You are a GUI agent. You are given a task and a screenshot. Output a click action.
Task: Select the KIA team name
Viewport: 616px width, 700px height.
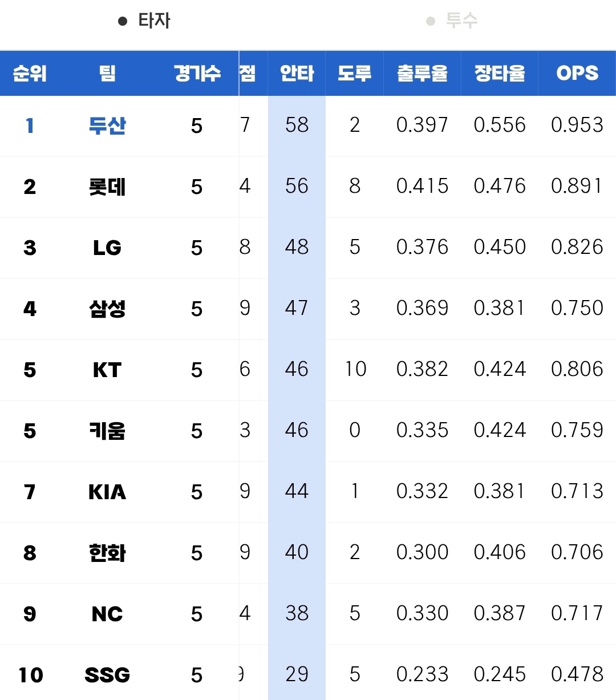point(107,492)
